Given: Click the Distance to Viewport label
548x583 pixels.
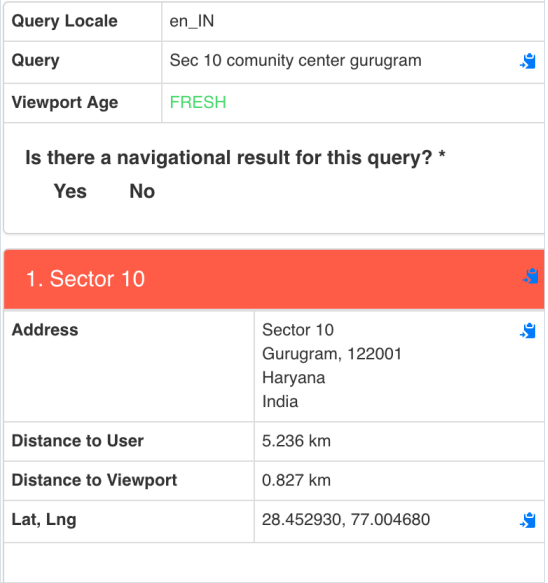Looking at the screenshot, I should 94,480.
